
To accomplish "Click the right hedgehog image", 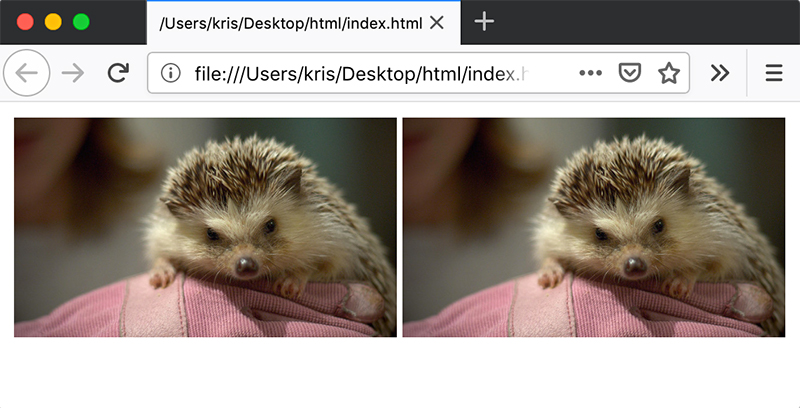I will click(594, 227).
